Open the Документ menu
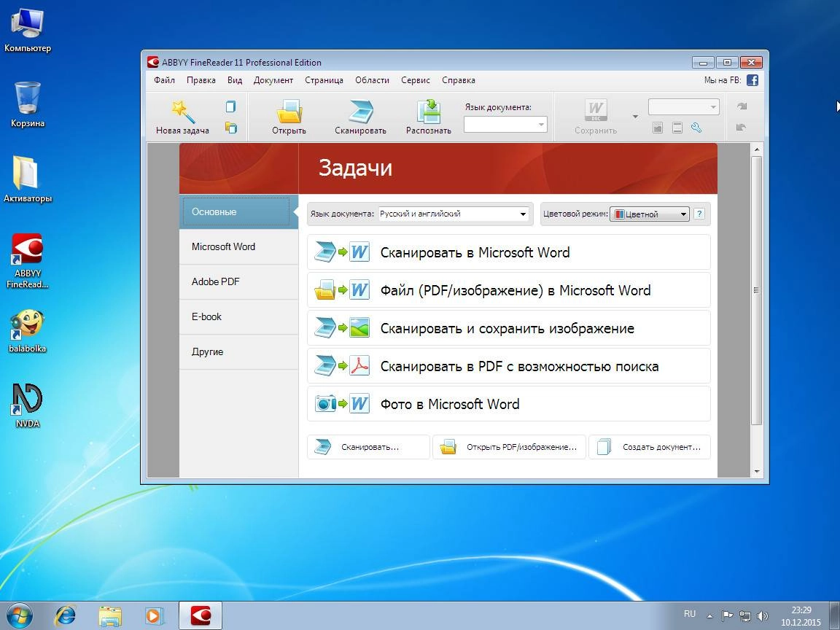840x630 pixels. click(273, 79)
